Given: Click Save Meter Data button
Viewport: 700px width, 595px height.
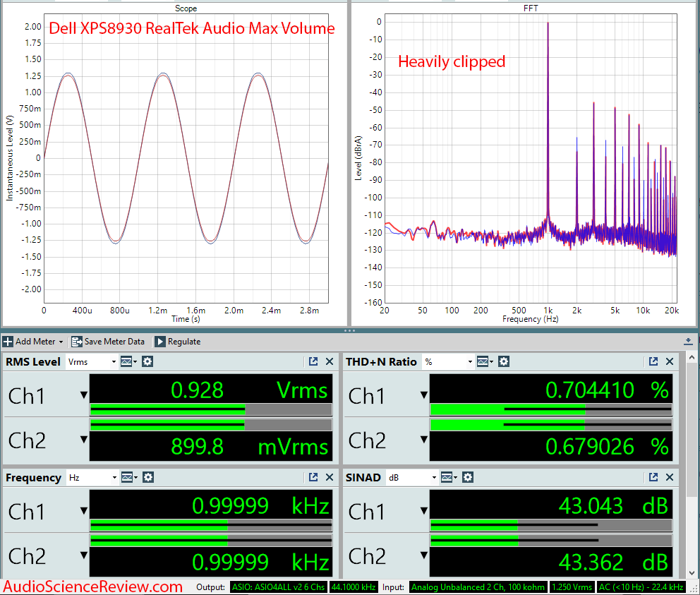Looking at the screenshot, I should (108, 342).
